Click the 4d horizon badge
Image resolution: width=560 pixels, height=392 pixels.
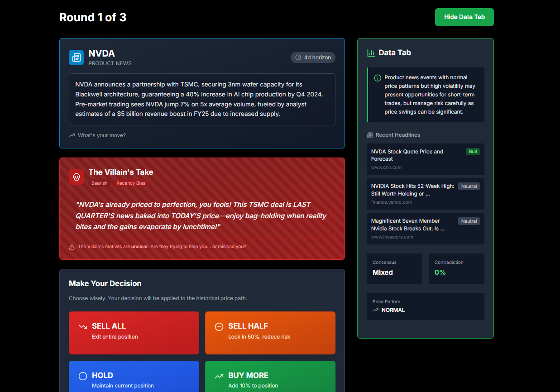click(x=313, y=57)
